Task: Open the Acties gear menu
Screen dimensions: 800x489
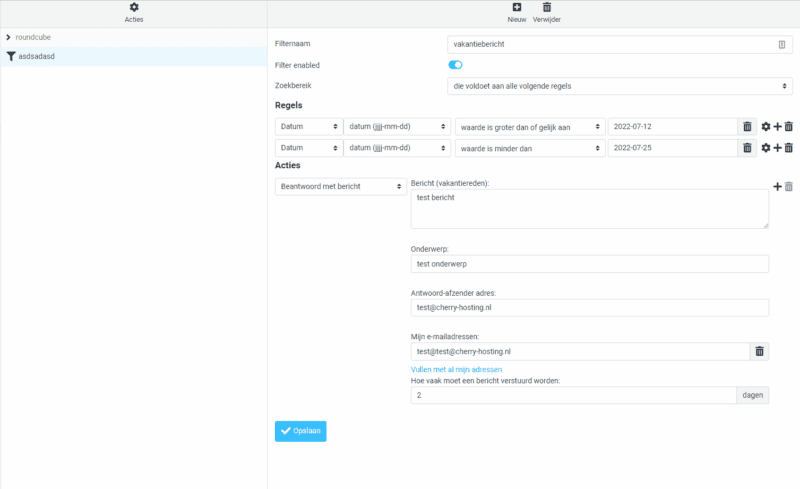Action: (134, 8)
